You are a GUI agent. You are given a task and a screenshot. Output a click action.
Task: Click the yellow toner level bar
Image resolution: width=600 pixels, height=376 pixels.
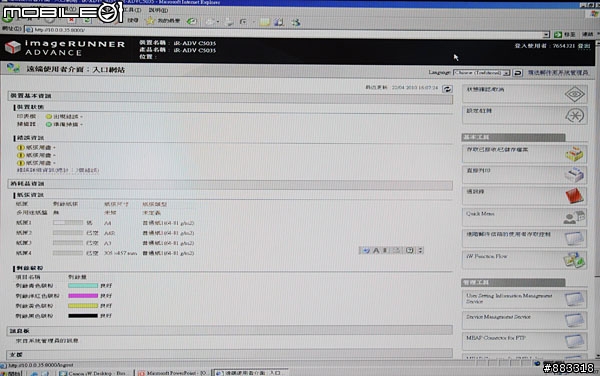83,306
